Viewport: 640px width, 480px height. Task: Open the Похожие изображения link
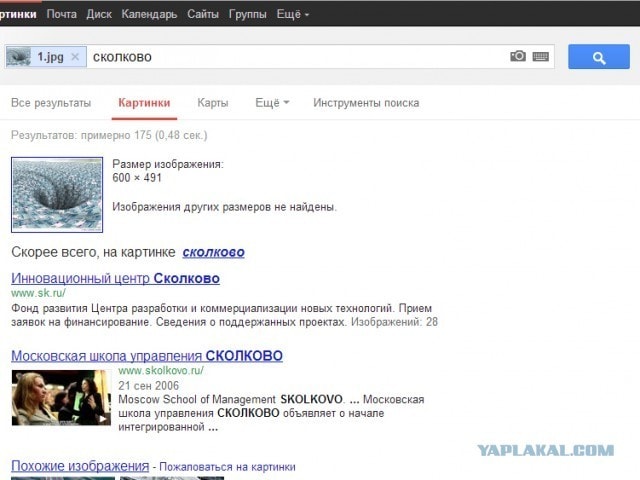(80, 466)
